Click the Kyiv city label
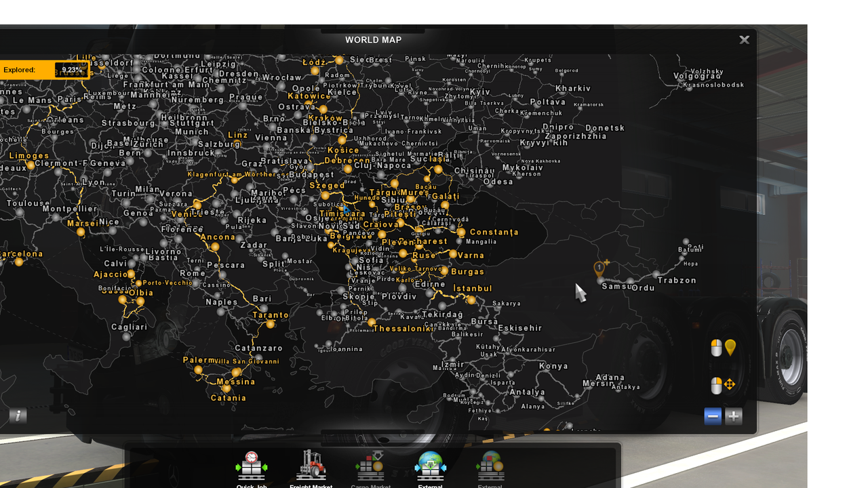 479,92
